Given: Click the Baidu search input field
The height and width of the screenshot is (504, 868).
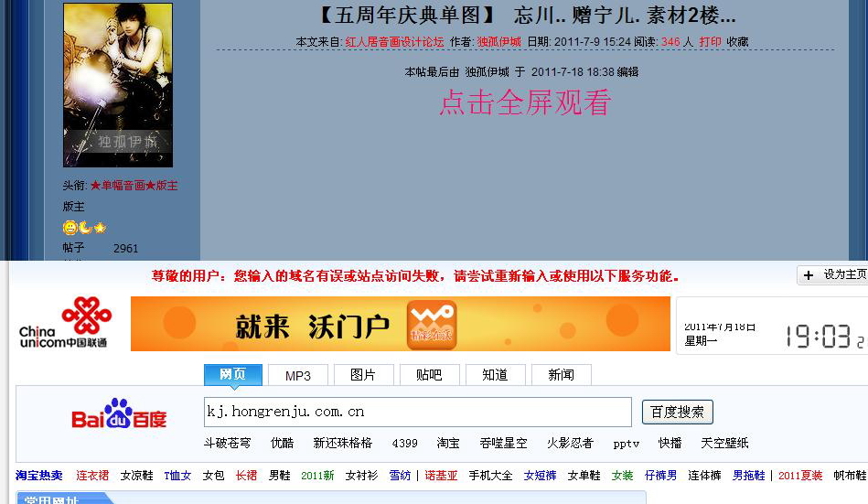Looking at the screenshot, I should (417, 412).
